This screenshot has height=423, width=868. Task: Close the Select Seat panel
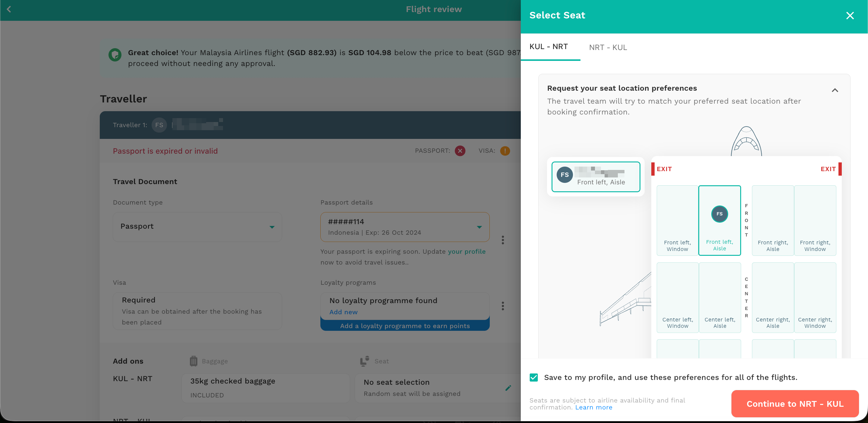tap(850, 15)
